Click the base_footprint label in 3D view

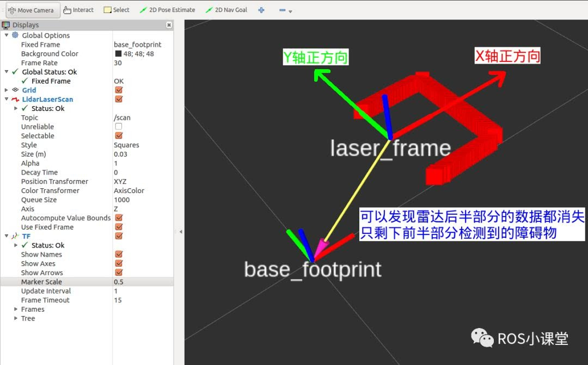313,270
